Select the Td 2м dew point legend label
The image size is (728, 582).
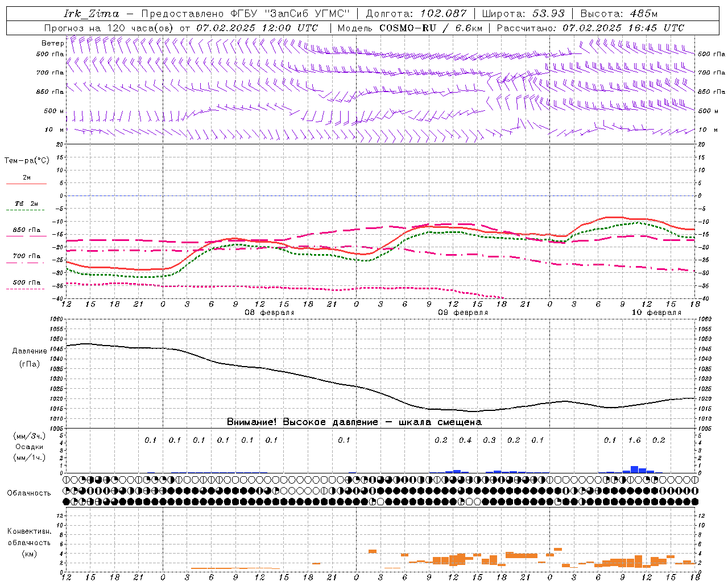point(27,203)
